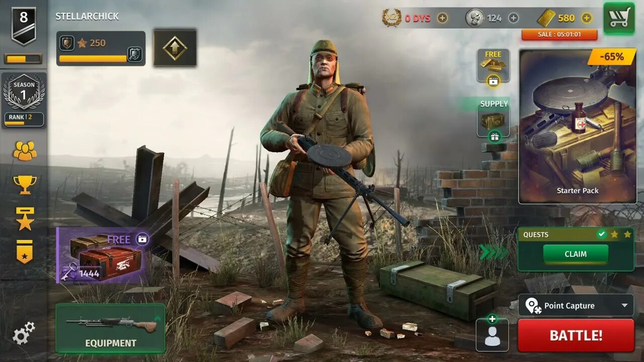Open the friends/clan icon in sidebar

coord(25,151)
